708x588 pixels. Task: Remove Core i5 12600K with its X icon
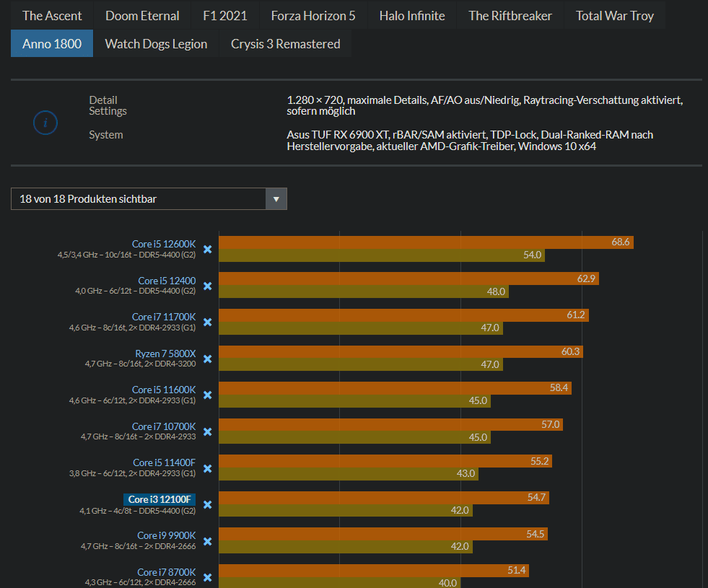coord(208,249)
